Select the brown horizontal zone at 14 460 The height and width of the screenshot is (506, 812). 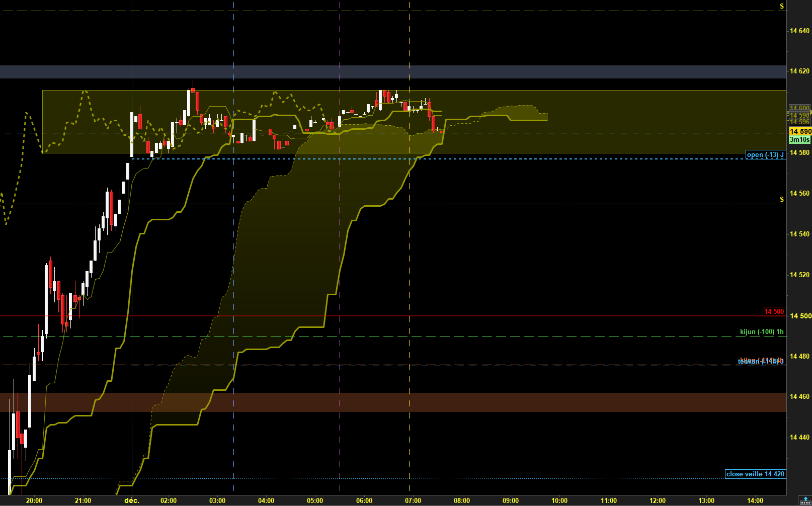(393, 402)
